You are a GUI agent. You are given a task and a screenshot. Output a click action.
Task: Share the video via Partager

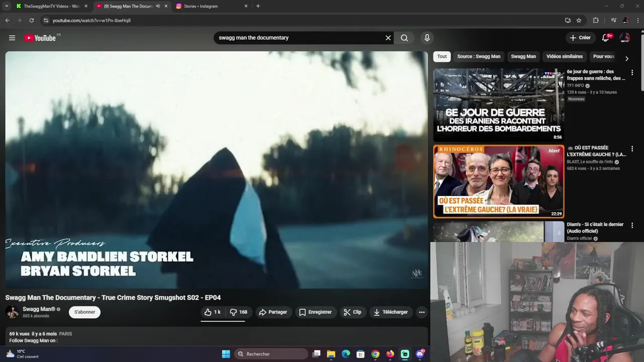tap(273, 312)
